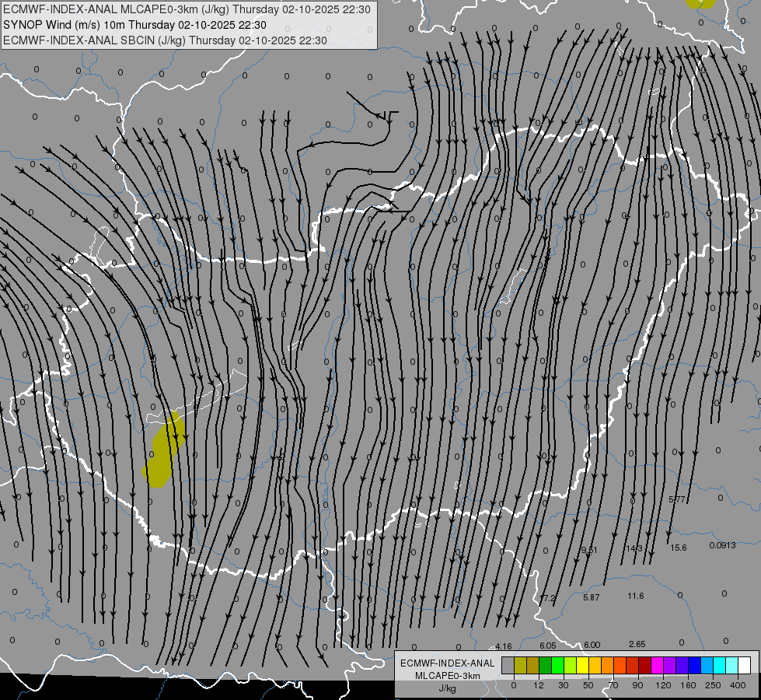Click the SBCIN title line in header
The height and width of the screenshot is (700, 761).
point(165,40)
